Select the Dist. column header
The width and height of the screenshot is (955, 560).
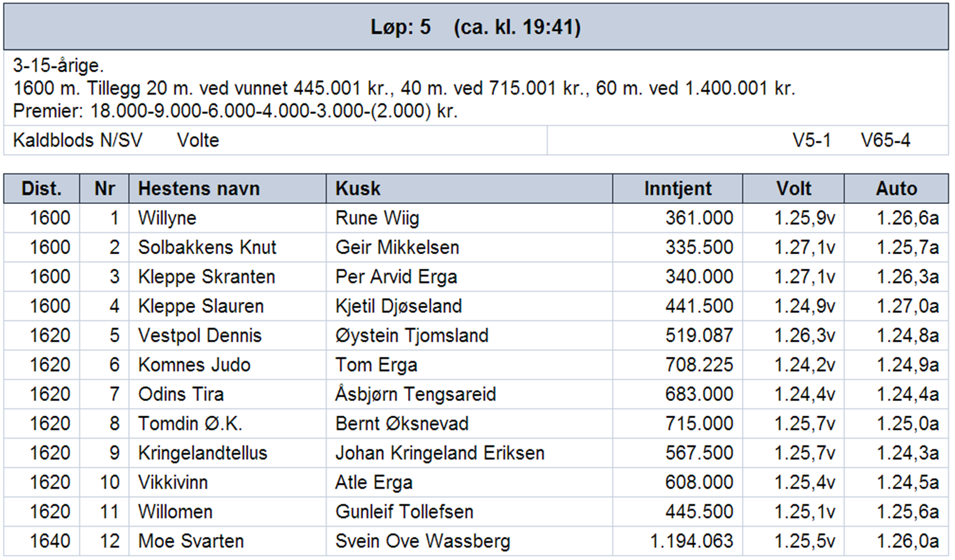click(x=41, y=189)
